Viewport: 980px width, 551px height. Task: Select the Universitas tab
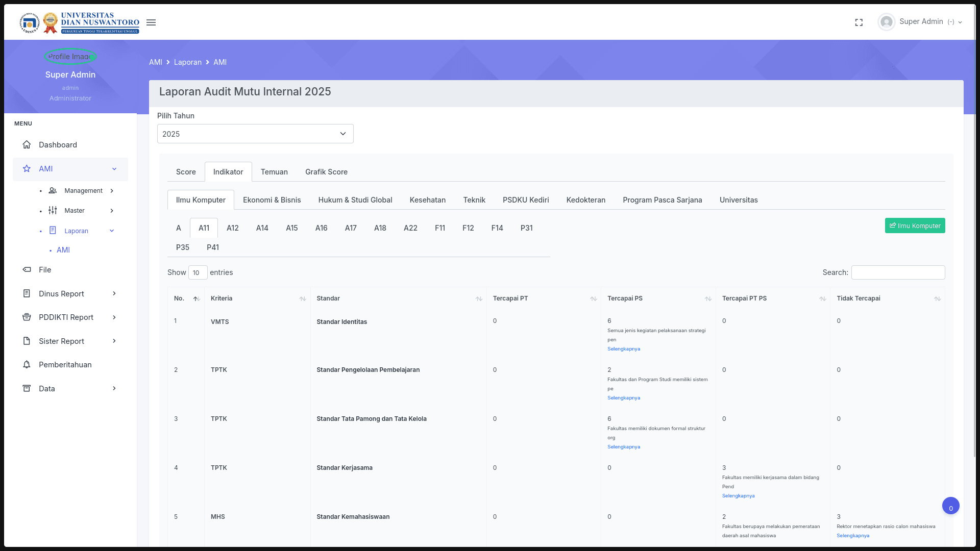click(739, 200)
